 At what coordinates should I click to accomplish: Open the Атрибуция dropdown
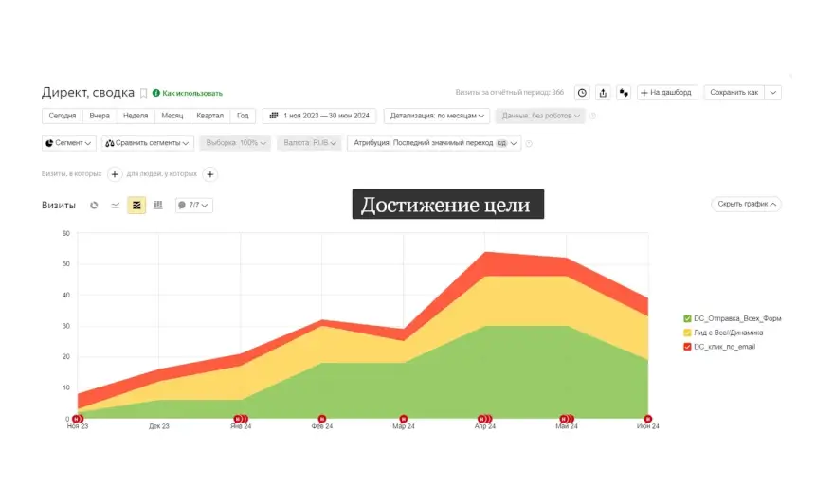tap(434, 143)
